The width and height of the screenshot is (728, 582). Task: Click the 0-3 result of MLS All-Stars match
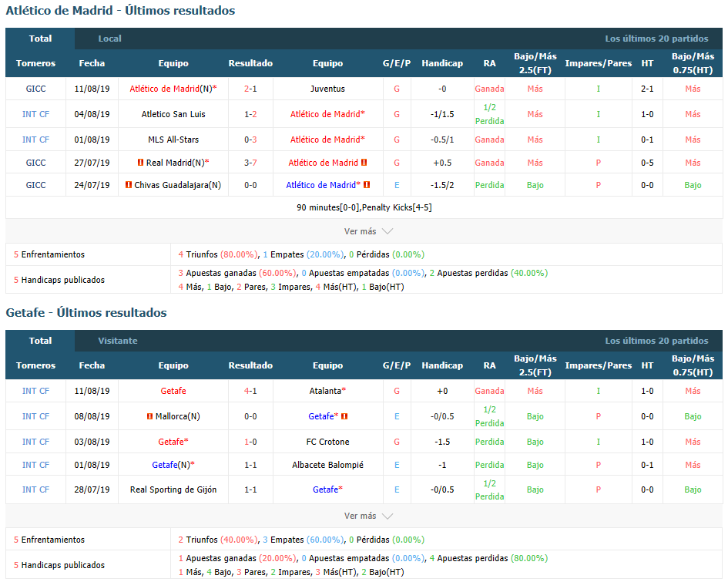click(250, 140)
